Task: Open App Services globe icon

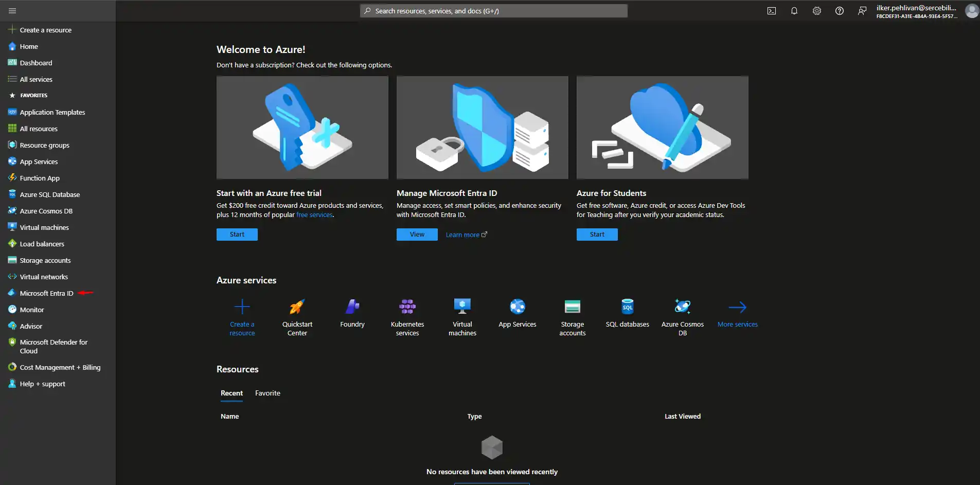Action: click(518, 307)
